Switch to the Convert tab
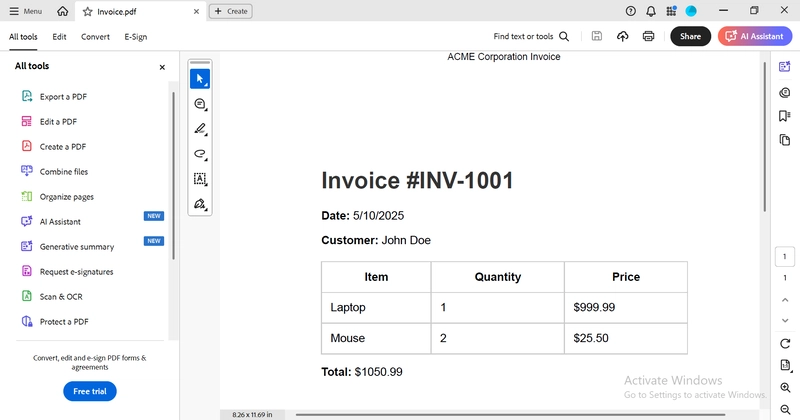Image resolution: width=800 pixels, height=420 pixels. point(95,37)
